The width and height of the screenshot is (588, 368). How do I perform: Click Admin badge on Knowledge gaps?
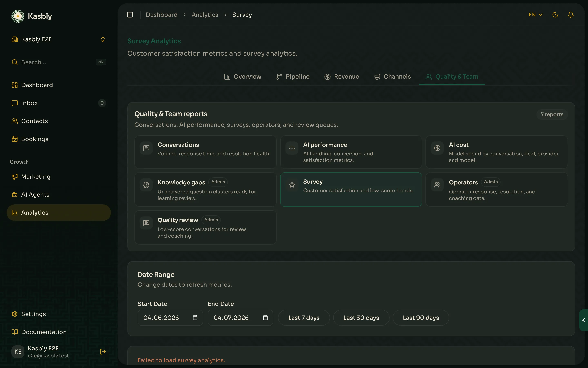click(218, 182)
